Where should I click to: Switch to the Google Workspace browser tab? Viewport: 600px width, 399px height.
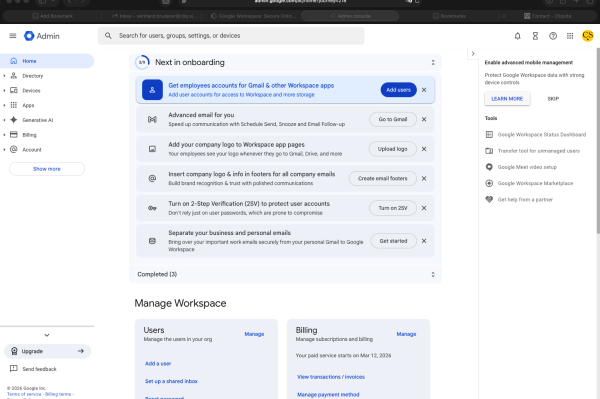[253, 16]
